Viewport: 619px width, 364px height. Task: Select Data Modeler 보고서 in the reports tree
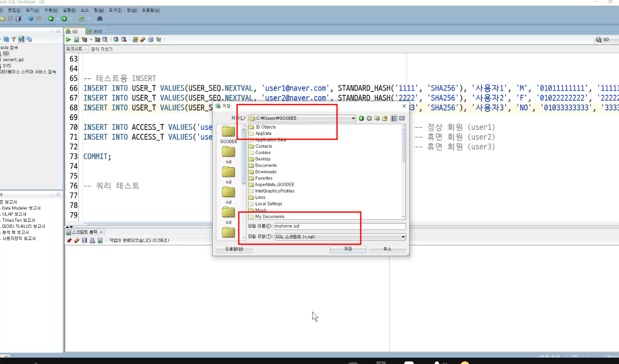click(x=21, y=208)
